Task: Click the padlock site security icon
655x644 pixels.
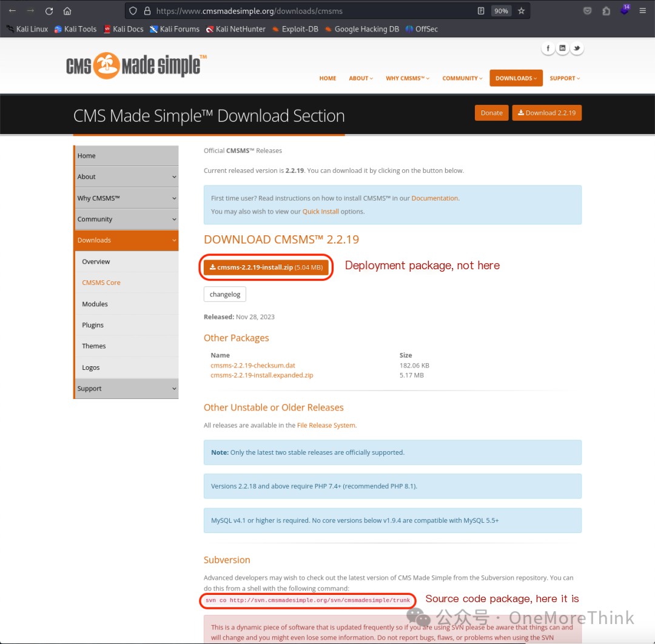Action: (x=147, y=11)
